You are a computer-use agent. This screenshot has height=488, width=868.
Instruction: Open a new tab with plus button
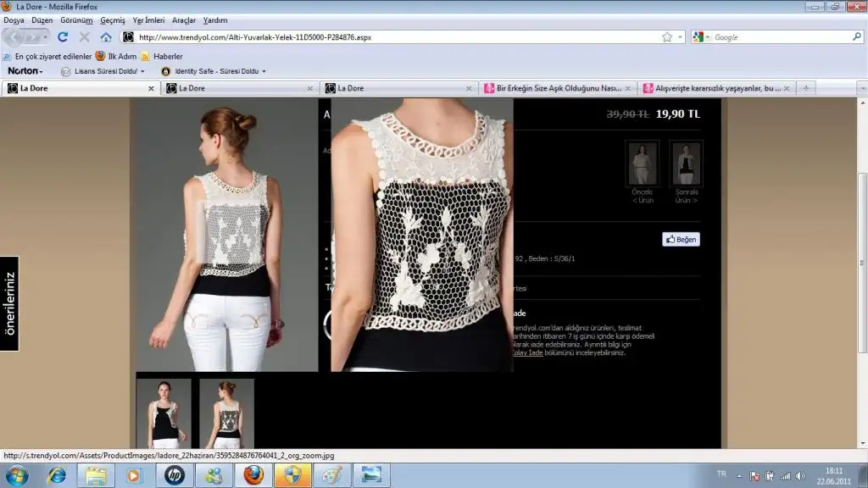coord(806,88)
